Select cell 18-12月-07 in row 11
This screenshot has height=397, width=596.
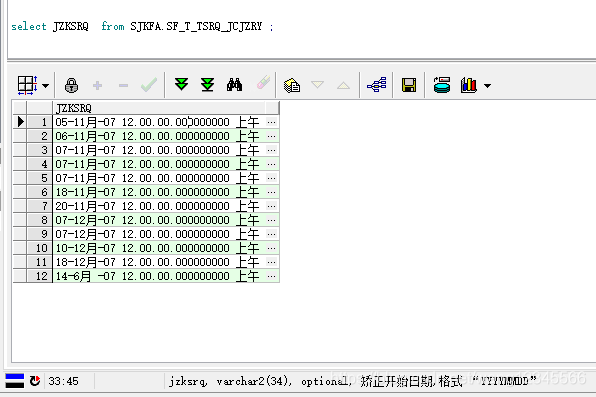pos(159,262)
